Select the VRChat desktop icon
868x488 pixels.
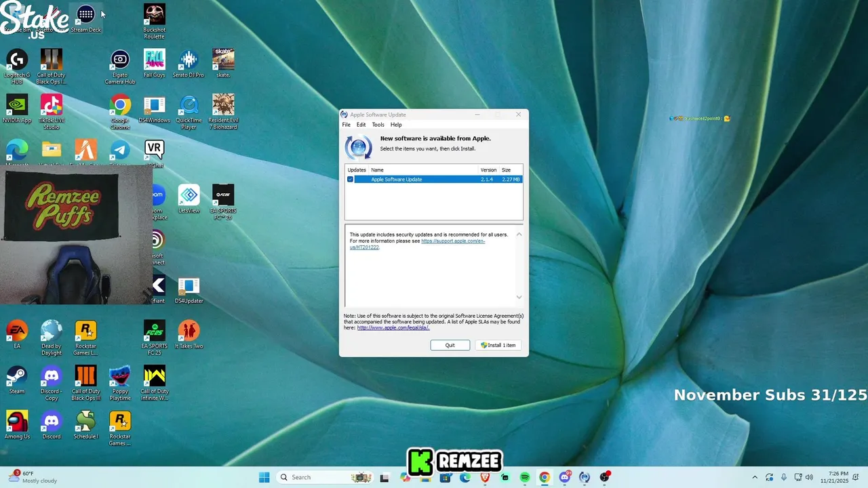click(154, 154)
